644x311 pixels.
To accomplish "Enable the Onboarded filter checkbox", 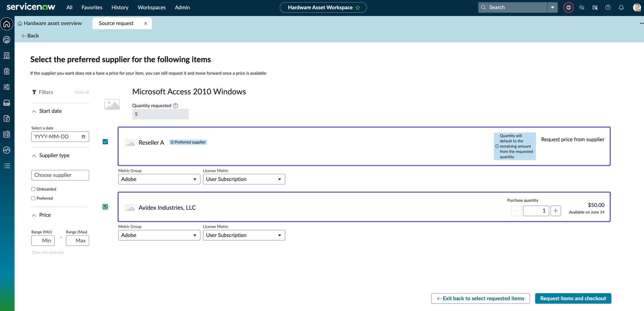I will [x=33, y=189].
